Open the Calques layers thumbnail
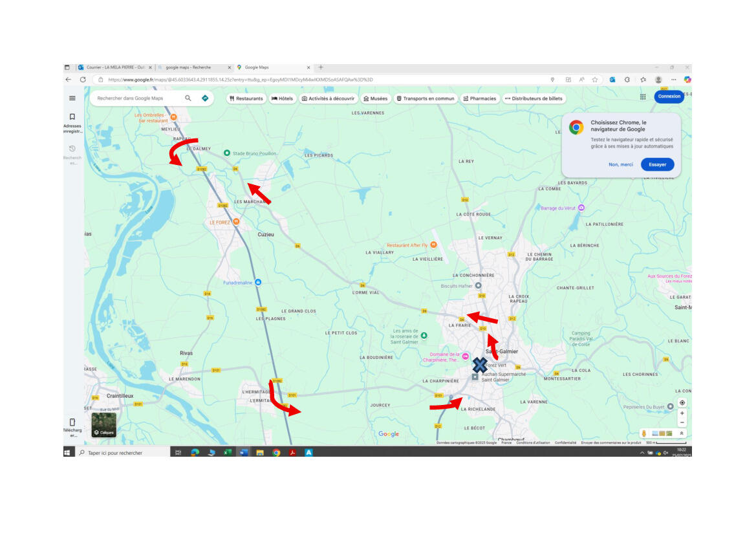Image resolution: width=756 pixels, height=535 pixels. tap(103, 424)
